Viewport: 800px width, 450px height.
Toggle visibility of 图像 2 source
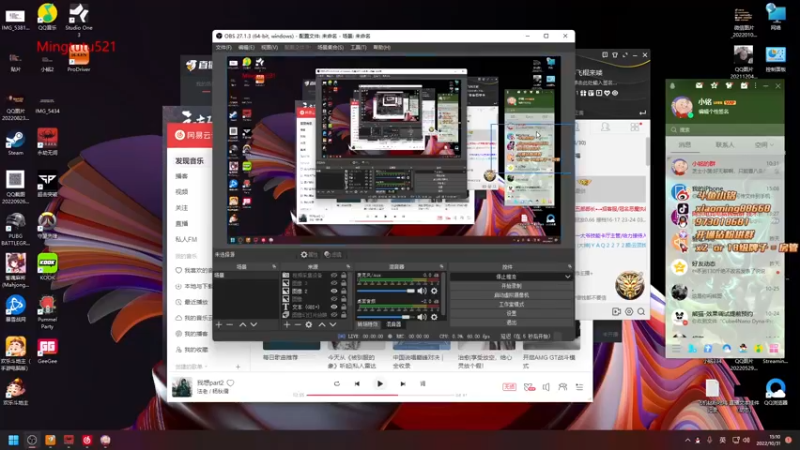(x=334, y=291)
